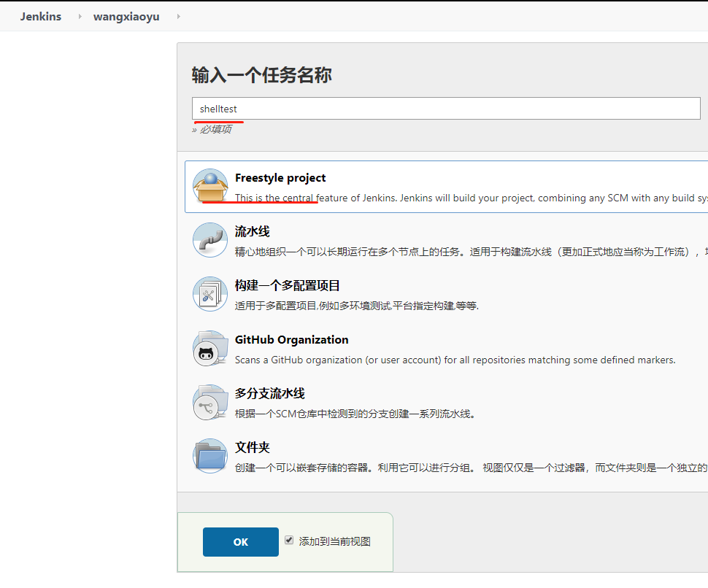Select the 流水线 item title

click(252, 231)
